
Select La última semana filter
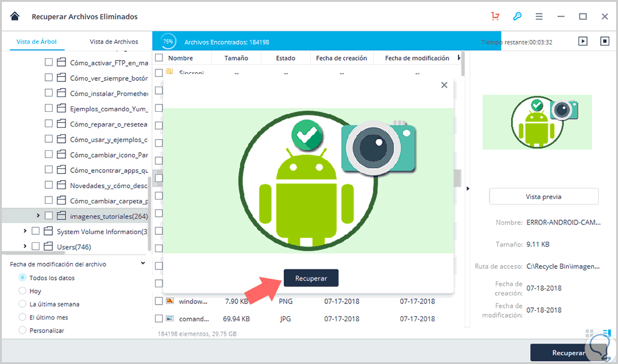pos(22,304)
